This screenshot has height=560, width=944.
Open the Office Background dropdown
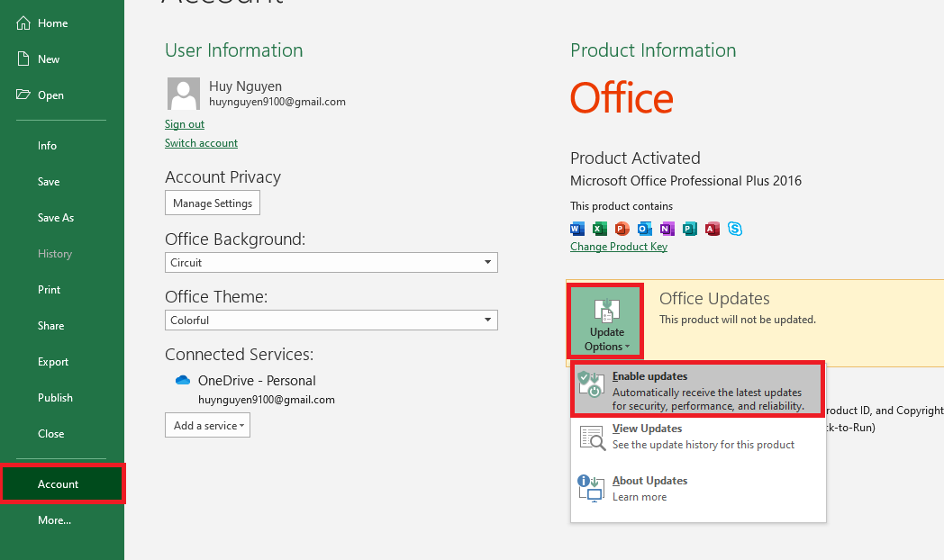(331, 263)
